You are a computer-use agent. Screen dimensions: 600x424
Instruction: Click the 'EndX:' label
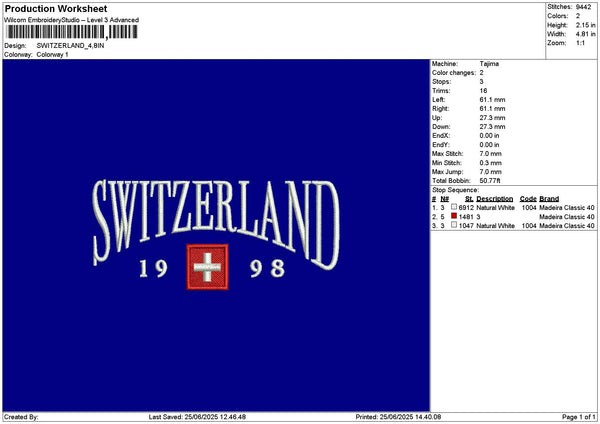point(441,136)
